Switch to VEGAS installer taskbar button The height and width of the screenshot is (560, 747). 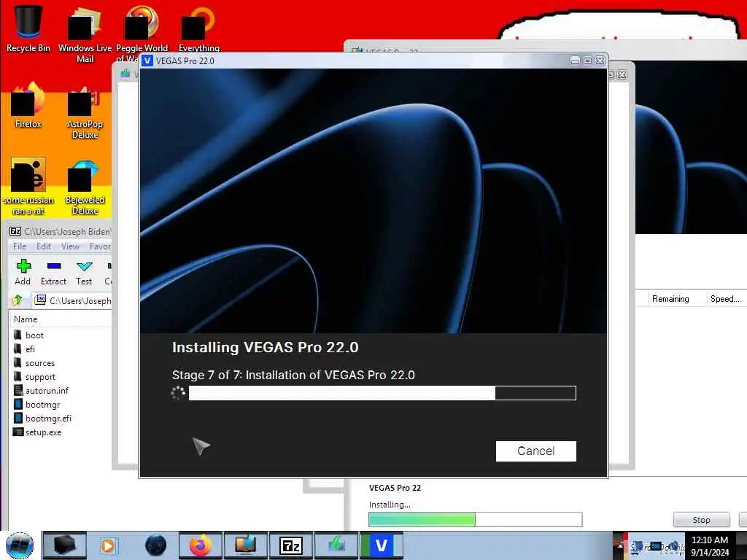click(x=381, y=545)
